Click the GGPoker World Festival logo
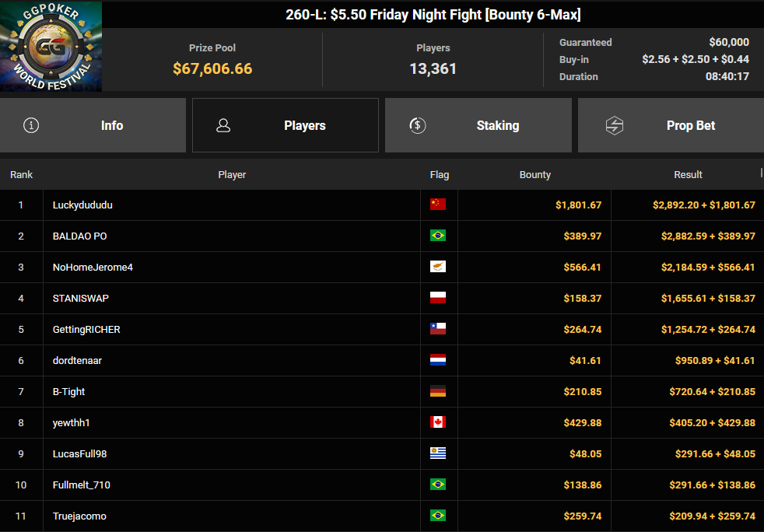 click(51, 47)
